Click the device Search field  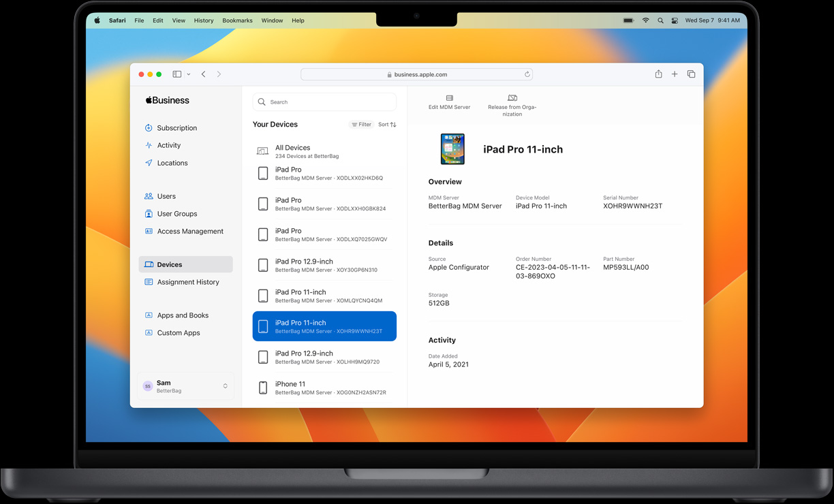[x=324, y=102]
